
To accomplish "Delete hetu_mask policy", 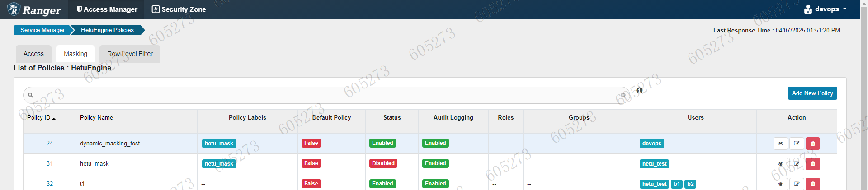I will [813, 164].
